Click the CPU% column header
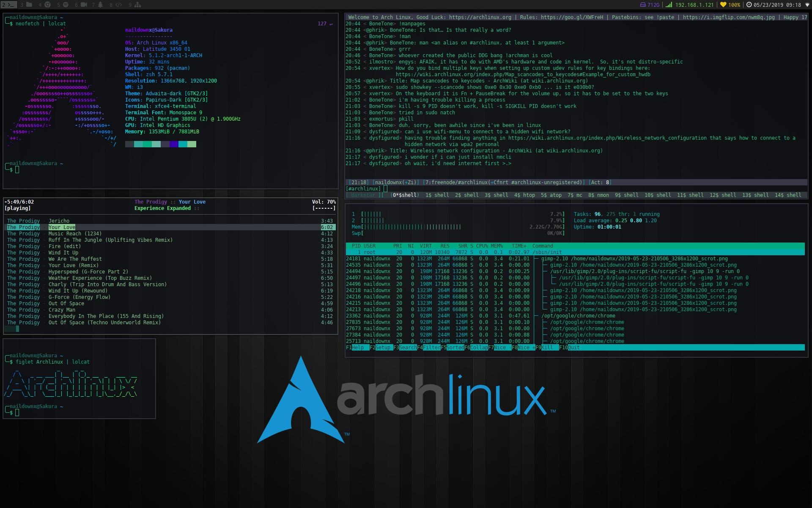Image resolution: width=812 pixels, height=508 pixels. 482,246
